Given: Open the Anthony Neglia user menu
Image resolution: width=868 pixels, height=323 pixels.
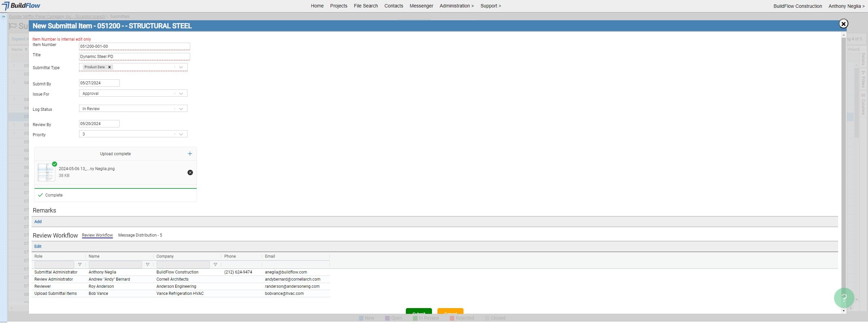Looking at the screenshot, I should [x=846, y=6].
